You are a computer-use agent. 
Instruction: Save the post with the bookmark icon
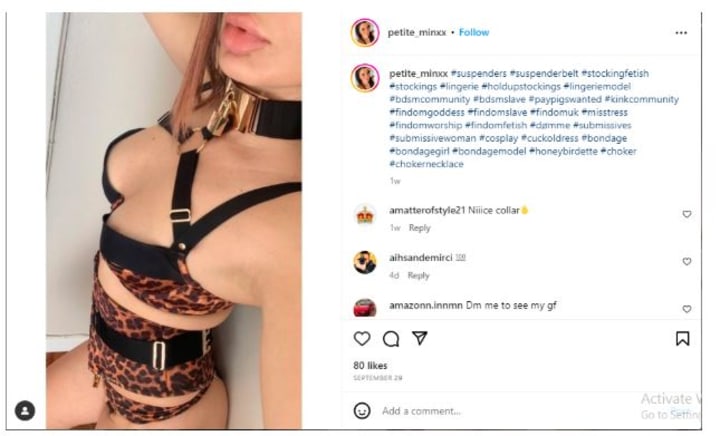tap(682, 339)
